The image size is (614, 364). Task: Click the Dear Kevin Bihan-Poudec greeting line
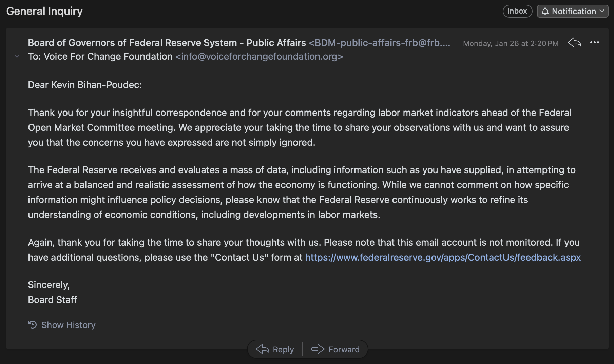(85, 85)
